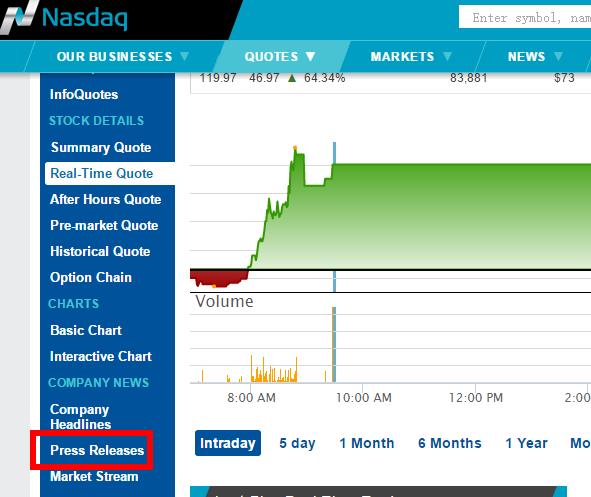591x497 pixels.
Task: Open the Press Releases link
Action: (97, 450)
